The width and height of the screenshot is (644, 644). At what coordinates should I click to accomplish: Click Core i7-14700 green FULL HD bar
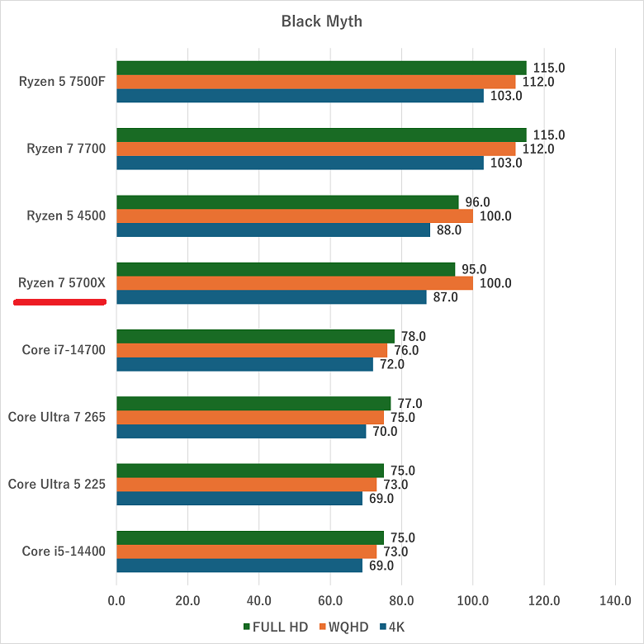click(255, 336)
